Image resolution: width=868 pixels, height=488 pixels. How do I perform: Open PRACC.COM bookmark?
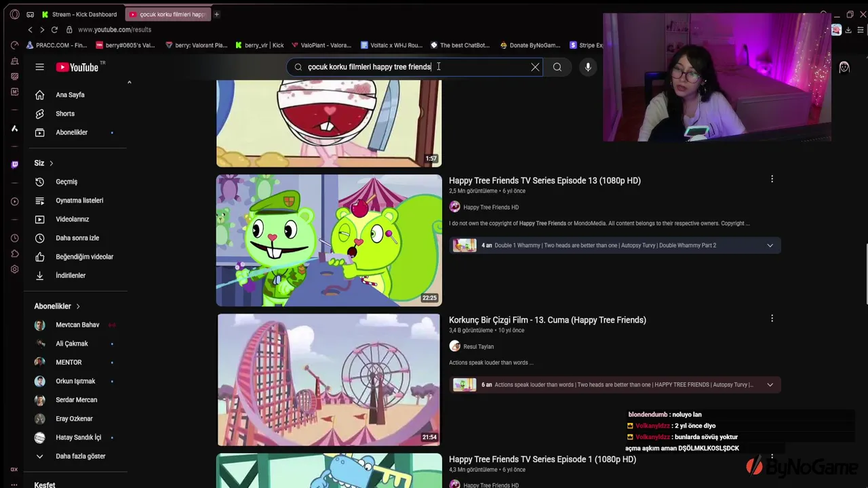[x=56, y=45]
